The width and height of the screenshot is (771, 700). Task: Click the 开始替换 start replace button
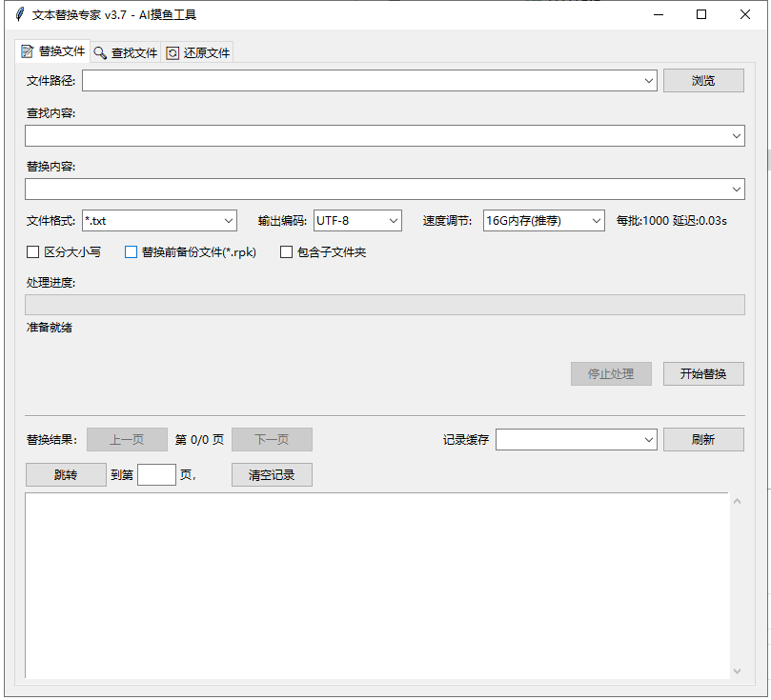coord(703,373)
